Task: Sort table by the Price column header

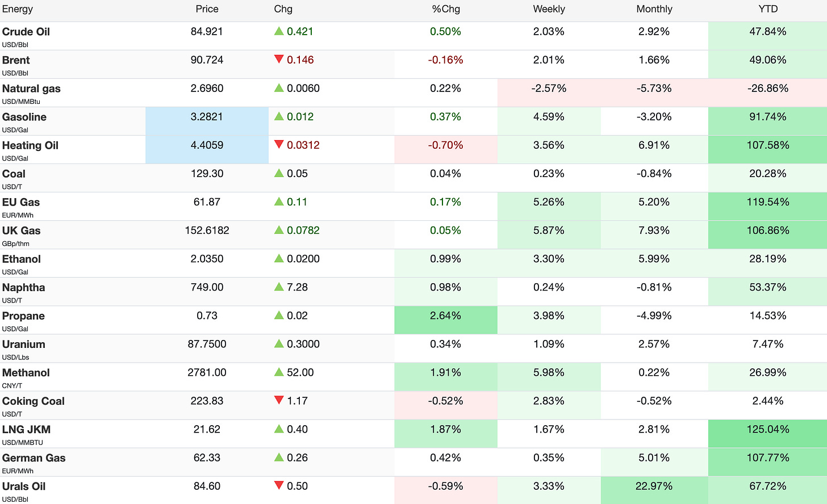Action: tap(207, 9)
